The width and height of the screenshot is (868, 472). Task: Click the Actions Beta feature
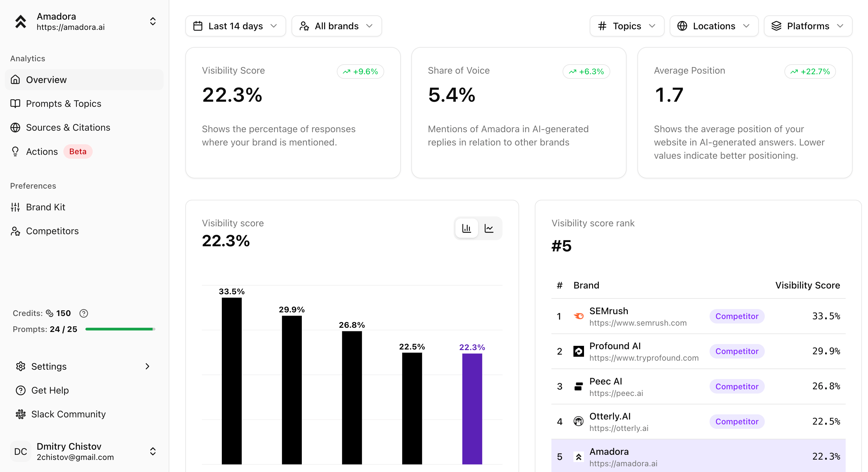pos(42,151)
